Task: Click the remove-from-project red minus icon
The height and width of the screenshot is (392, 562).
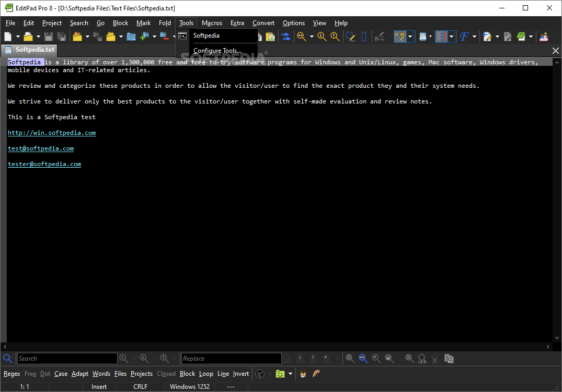Action: 165,37
